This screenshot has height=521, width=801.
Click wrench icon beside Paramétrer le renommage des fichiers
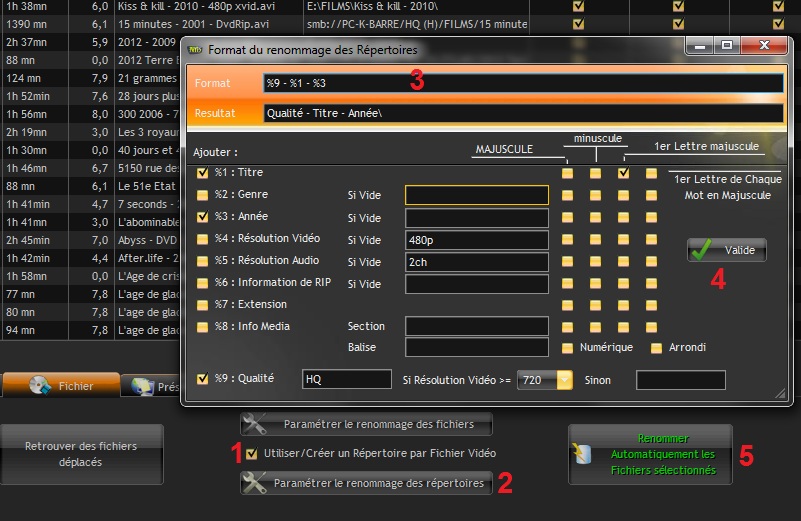pyautogui.click(x=256, y=425)
